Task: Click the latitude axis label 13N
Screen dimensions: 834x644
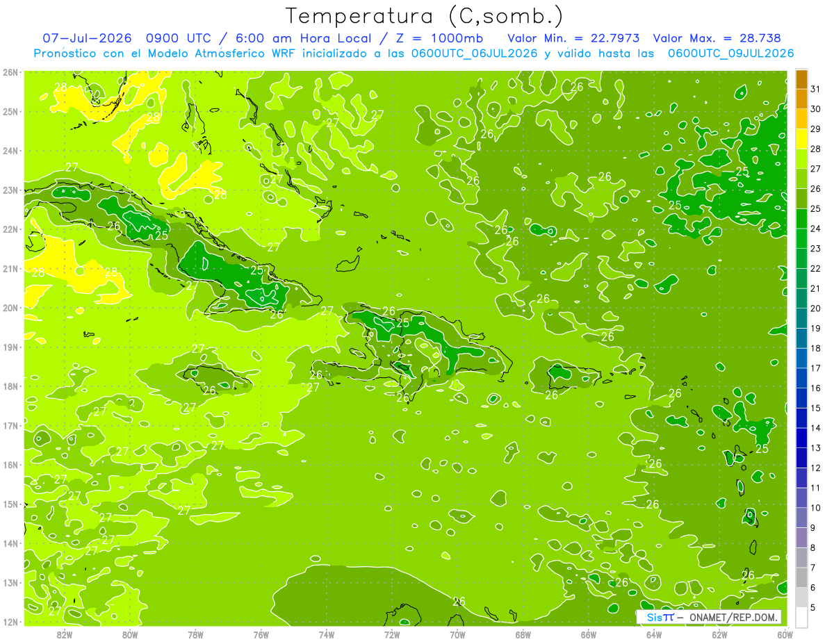Action: tap(10, 582)
